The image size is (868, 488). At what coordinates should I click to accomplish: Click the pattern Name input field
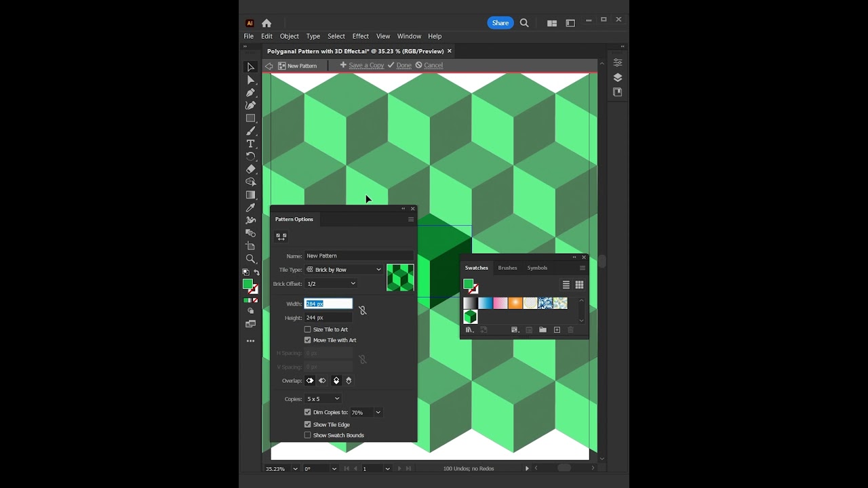click(x=359, y=256)
